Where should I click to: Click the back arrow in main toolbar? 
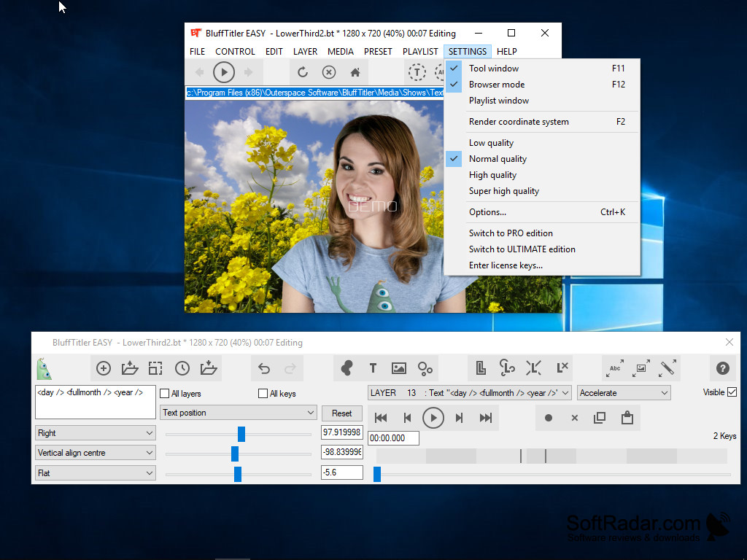click(200, 72)
